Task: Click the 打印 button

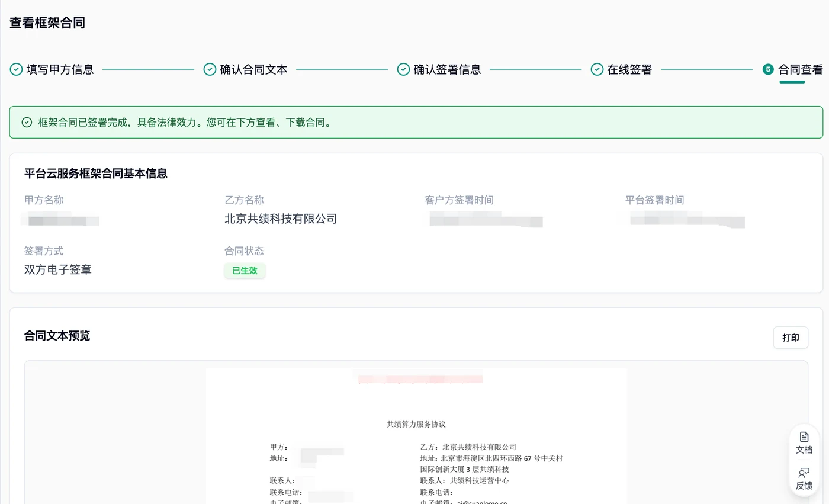Action: pyautogui.click(x=791, y=338)
